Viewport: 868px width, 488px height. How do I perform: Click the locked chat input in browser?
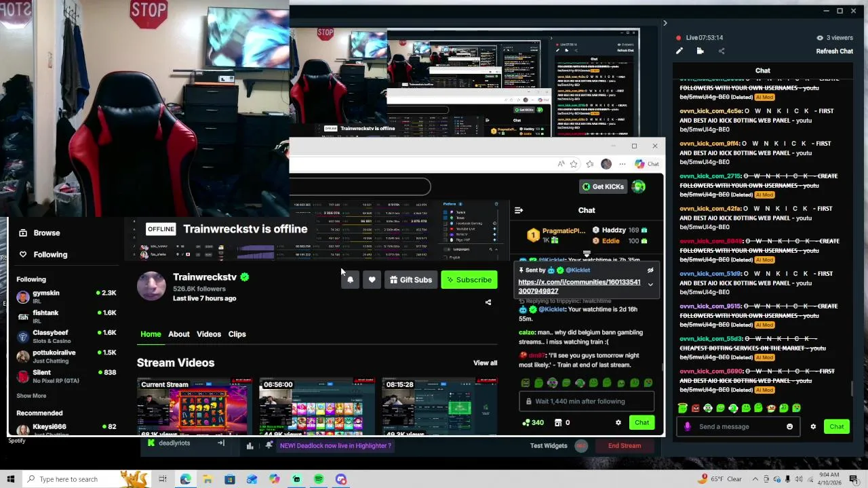click(x=587, y=401)
